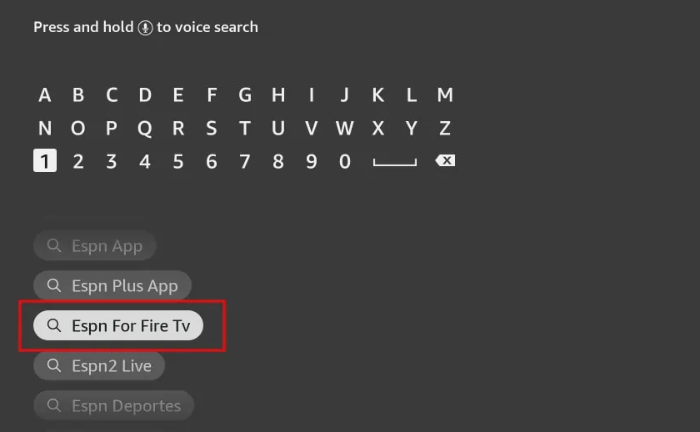Click the backspace delete key icon

445,161
